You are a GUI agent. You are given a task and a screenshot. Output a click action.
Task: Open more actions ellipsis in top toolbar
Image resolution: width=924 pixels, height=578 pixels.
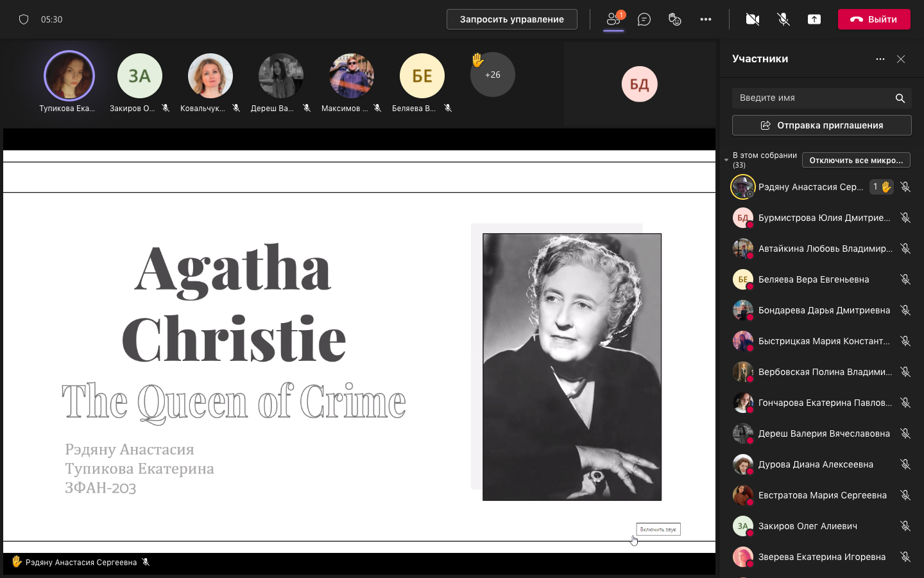point(706,19)
